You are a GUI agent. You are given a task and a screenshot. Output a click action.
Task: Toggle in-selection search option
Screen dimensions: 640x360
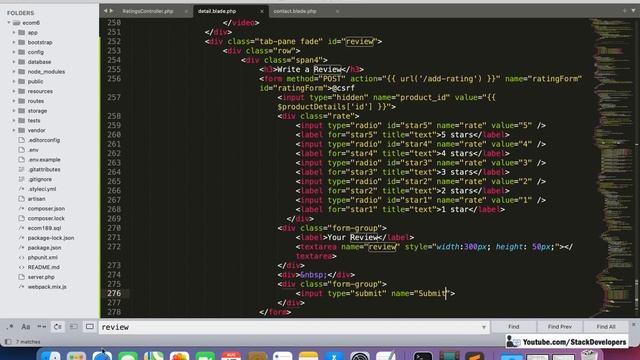[73, 327]
